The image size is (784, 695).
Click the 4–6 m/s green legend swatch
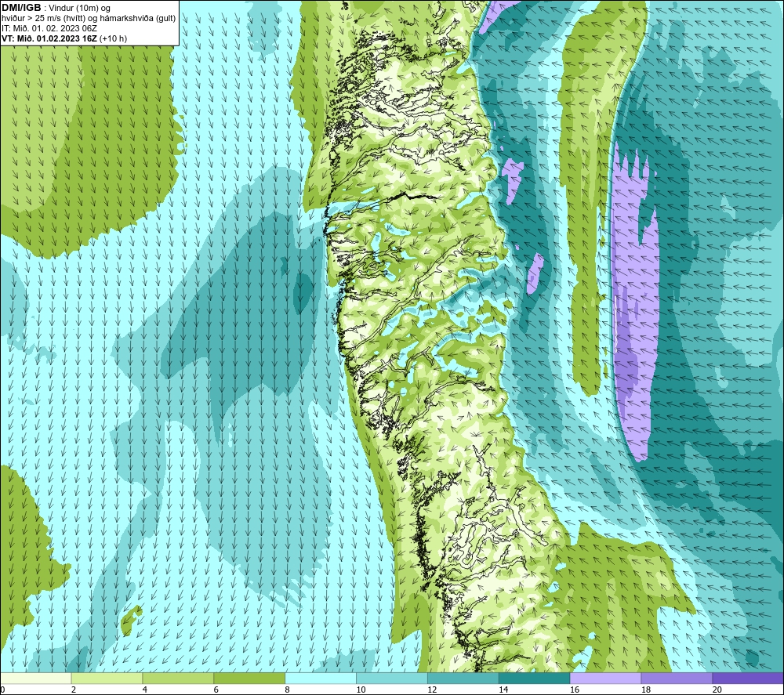(x=178, y=679)
